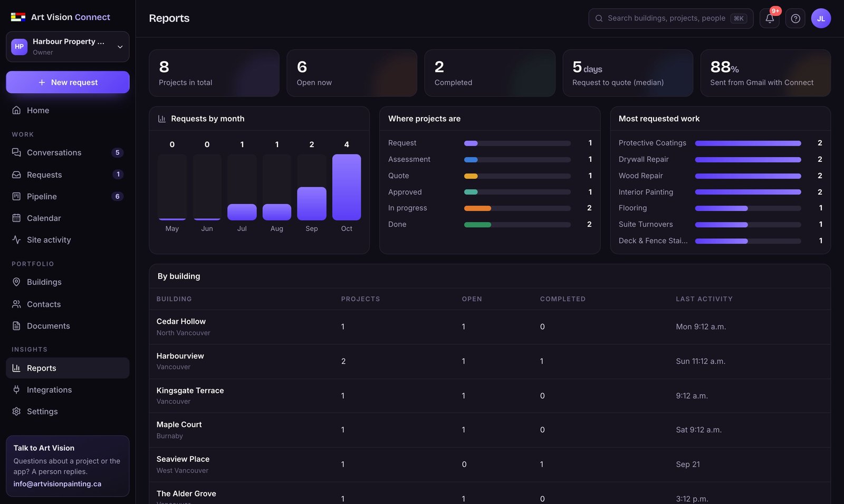Click the Home house icon
The image size is (844, 504).
16,110
